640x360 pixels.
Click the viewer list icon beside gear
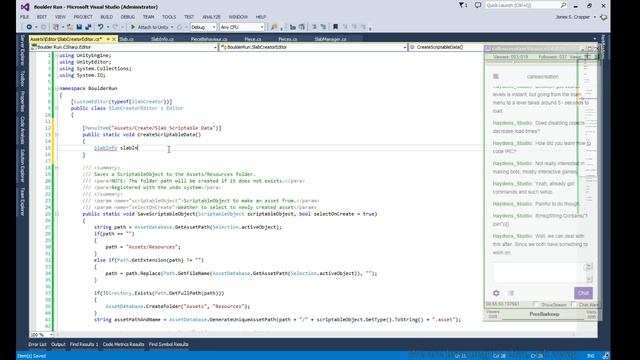click(511, 293)
